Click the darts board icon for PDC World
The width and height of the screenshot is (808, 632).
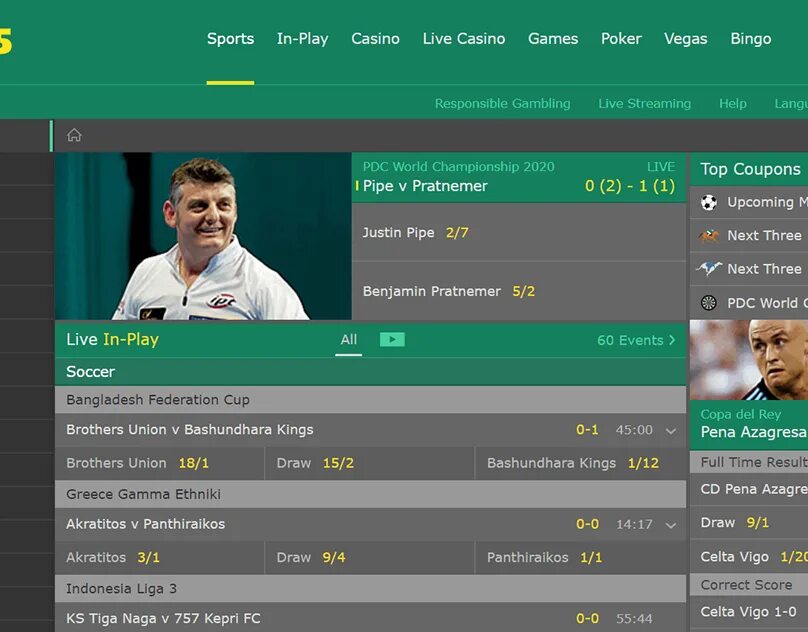[x=709, y=303]
